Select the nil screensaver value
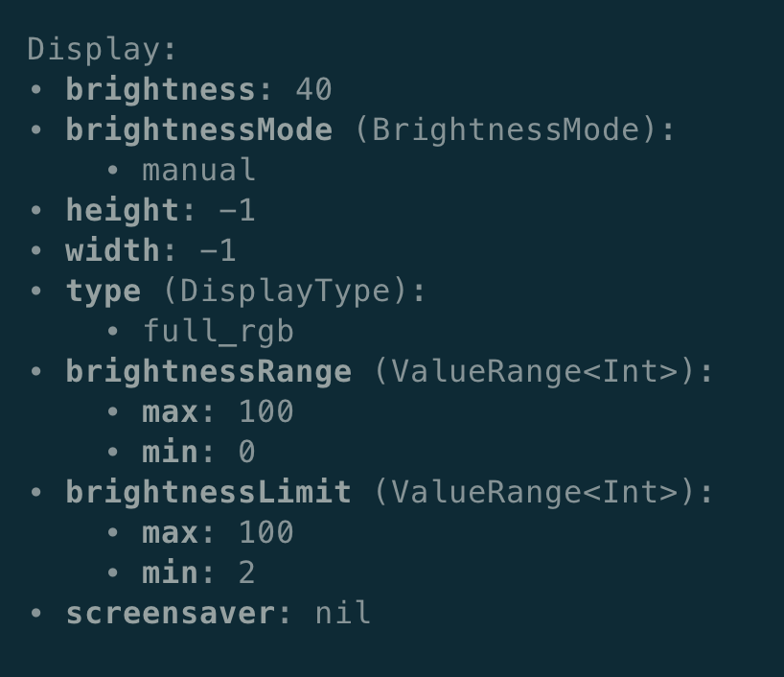 (x=342, y=613)
